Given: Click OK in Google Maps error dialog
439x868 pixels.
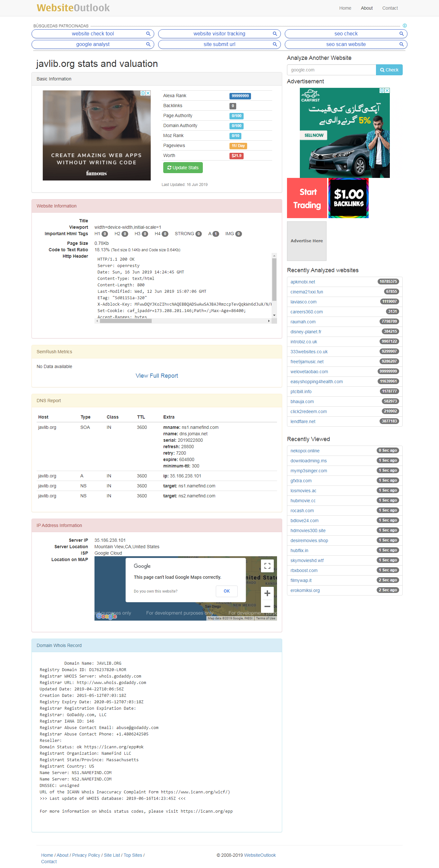Looking at the screenshot, I should pyautogui.click(x=227, y=591).
